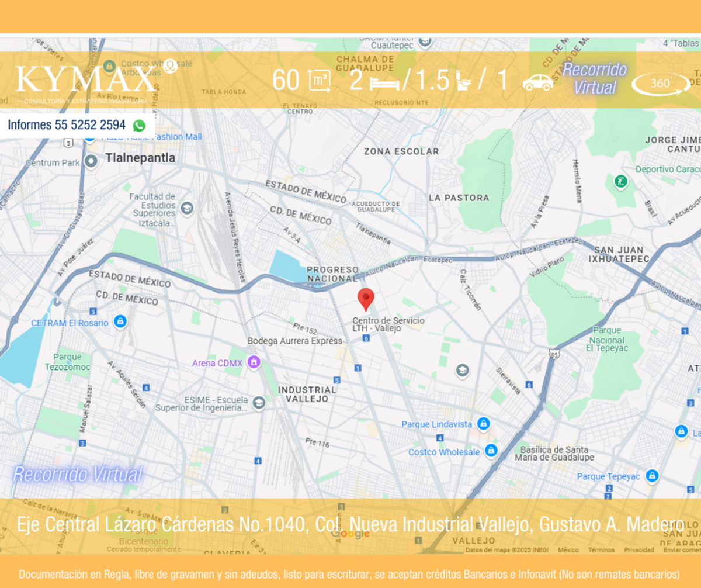Screen dimensions: 701x588
Task: Click the Documentación en Regla notice text
Action: point(349,574)
